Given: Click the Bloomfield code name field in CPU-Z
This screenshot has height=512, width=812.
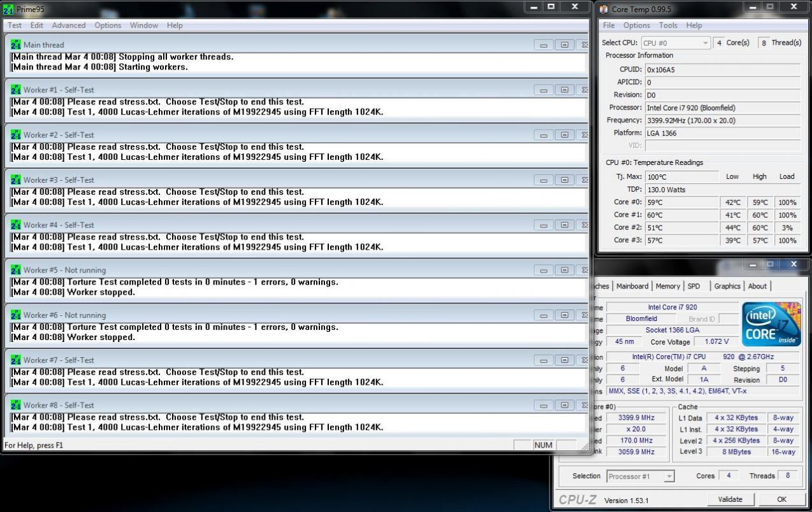Looking at the screenshot, I should 641,318.
